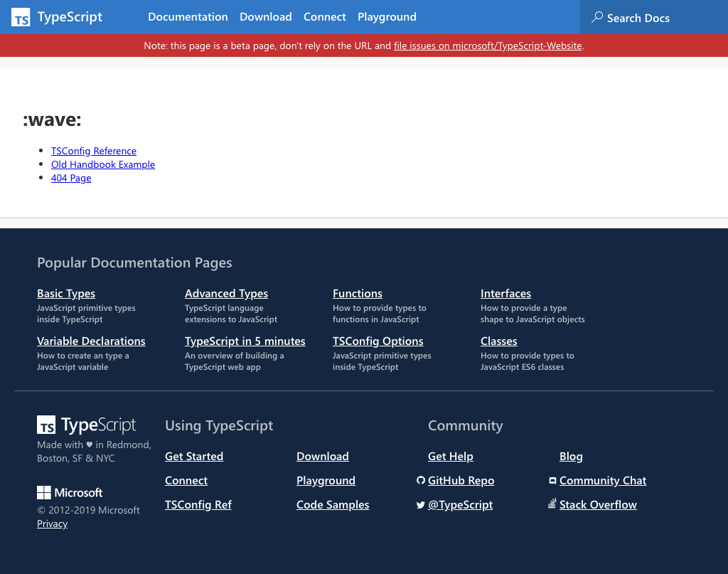Open the Classes documentation link
Viewport: 728px width, 574px height.
(498, 341)
